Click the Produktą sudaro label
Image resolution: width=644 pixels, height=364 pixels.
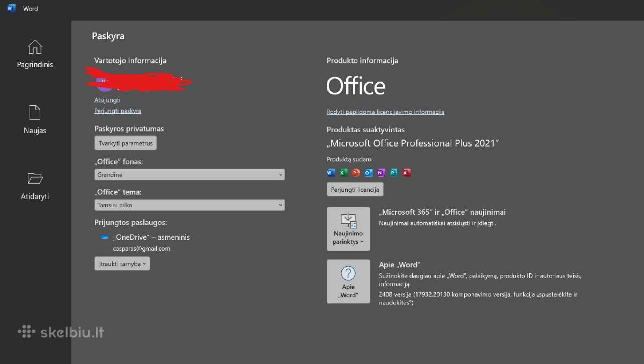tap(349, 159)
